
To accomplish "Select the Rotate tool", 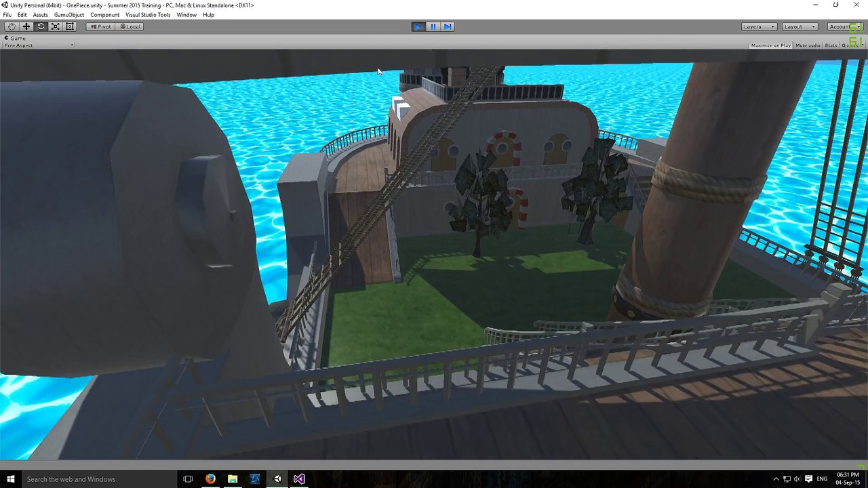I will coord(41,26).
